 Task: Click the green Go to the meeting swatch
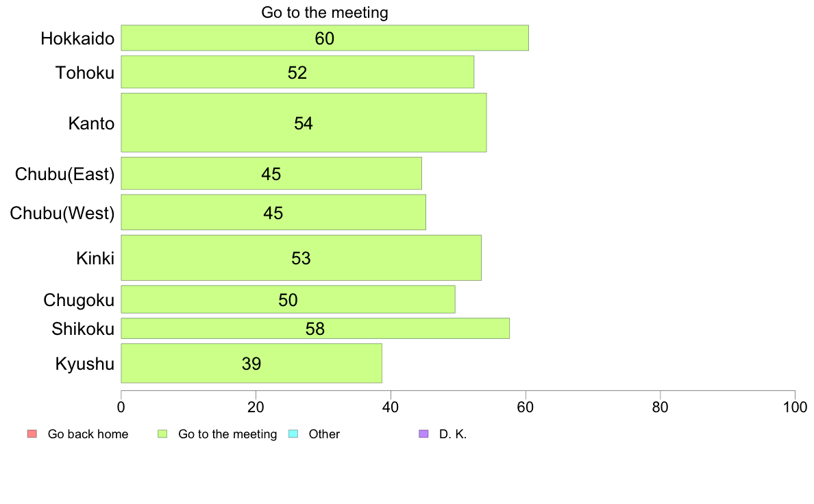click(x=162, y=434)
